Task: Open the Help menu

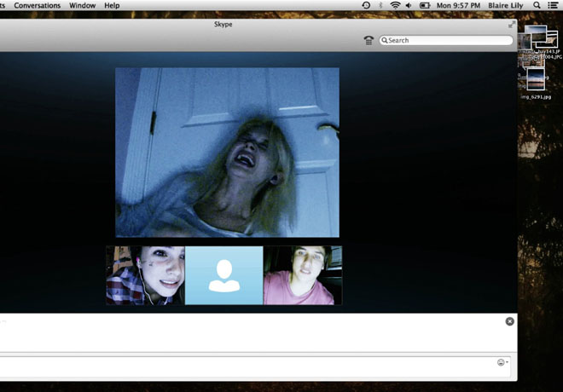Action: (112, 6)
